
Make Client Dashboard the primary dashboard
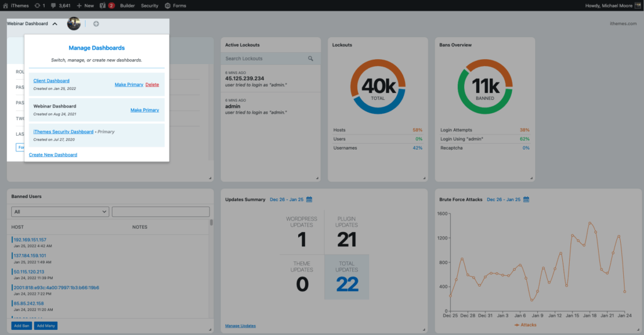tap(129, 85)
